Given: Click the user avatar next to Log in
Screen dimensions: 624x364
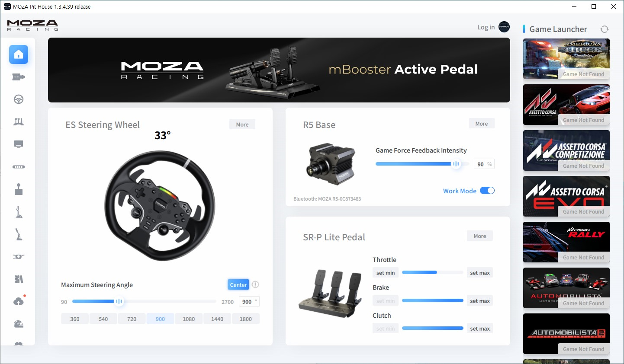Looking at the screenshot, I should tap(504, 27).
